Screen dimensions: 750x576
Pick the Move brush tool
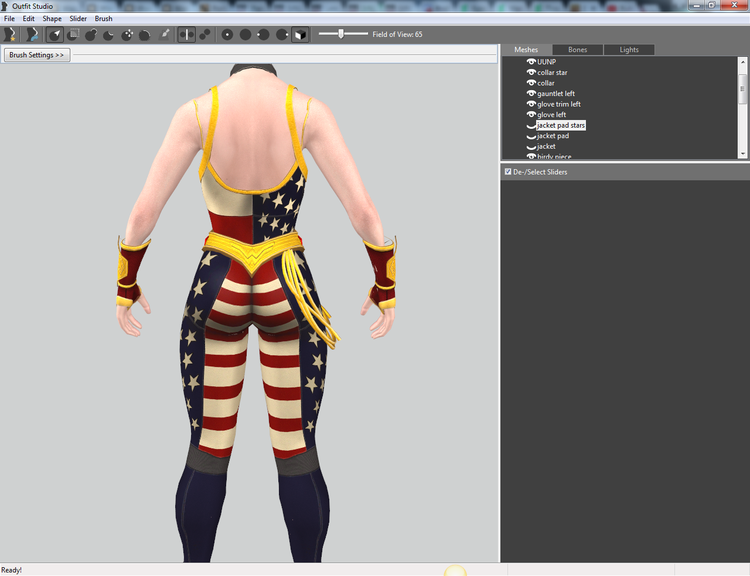pyautogui.click(x=127, y=34)
